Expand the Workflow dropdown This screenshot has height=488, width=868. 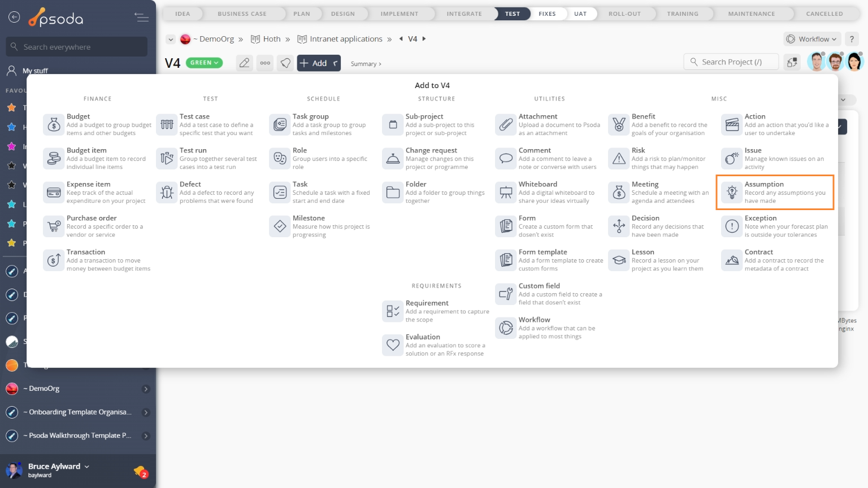click(813, 39)
